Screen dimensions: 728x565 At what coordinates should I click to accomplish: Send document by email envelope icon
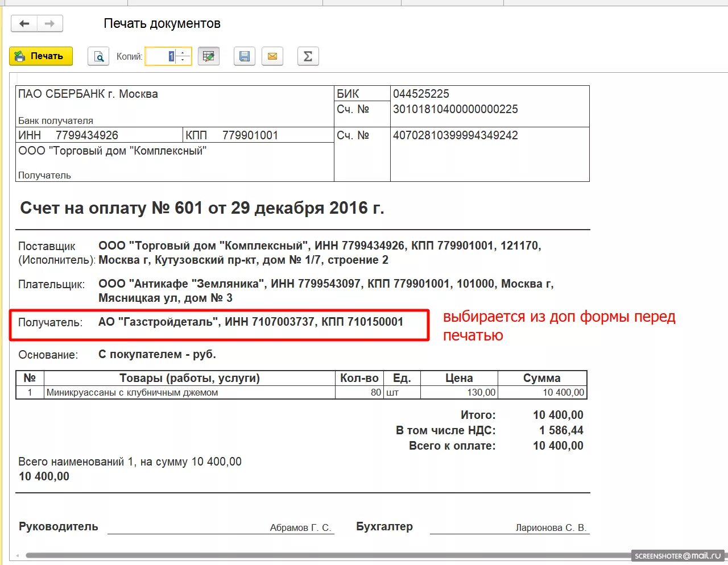point(272,56)
